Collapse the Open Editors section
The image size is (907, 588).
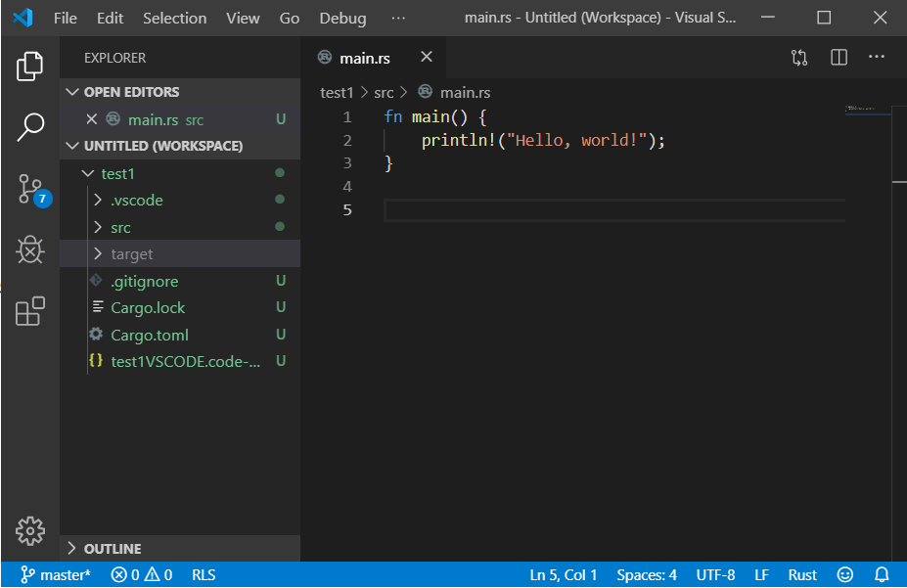(x=180, y=92)
